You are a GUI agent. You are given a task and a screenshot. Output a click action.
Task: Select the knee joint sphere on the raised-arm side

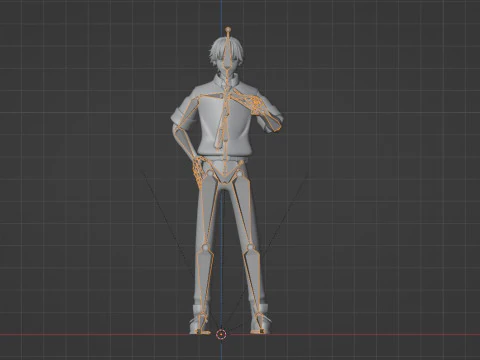(250, 247)
